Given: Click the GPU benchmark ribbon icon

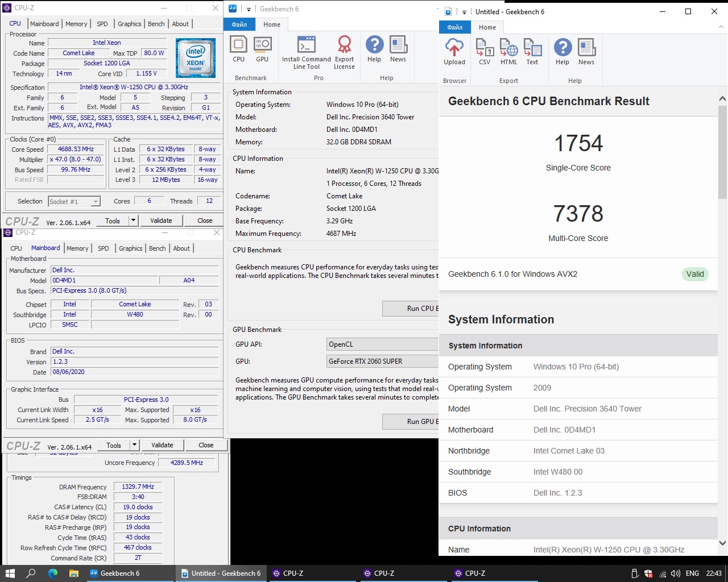Looking at the screenshot, I should point(262,49).
